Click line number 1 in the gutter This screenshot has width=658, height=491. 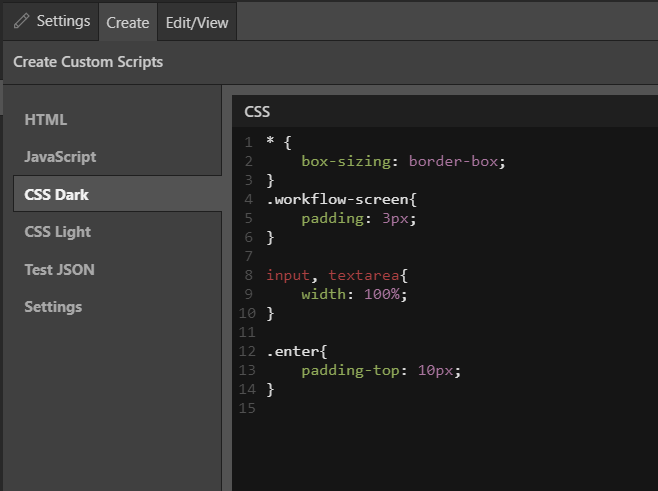pyautogui.click(x=248, y=143)
